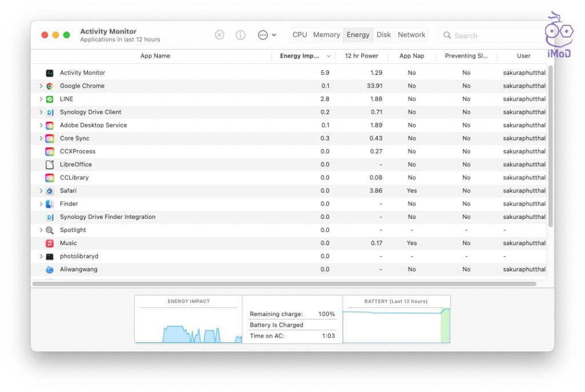Viewport: 585px width, 392px height.
Task: Click the Inspect info button
Action: point(241,35)
